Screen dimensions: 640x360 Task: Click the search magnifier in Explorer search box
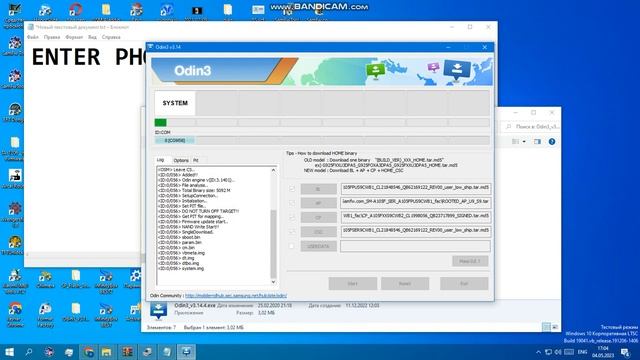(x=509, y=127)
